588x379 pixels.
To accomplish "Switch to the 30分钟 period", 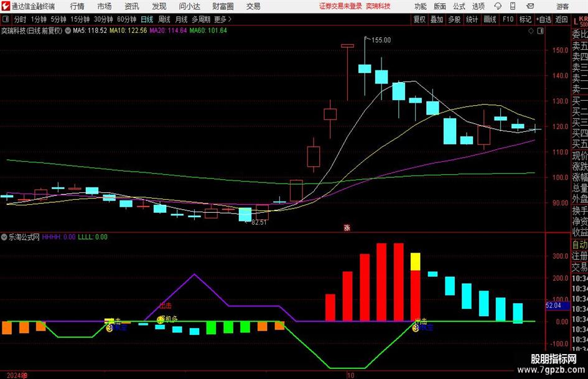I will [x=103, y=19].
